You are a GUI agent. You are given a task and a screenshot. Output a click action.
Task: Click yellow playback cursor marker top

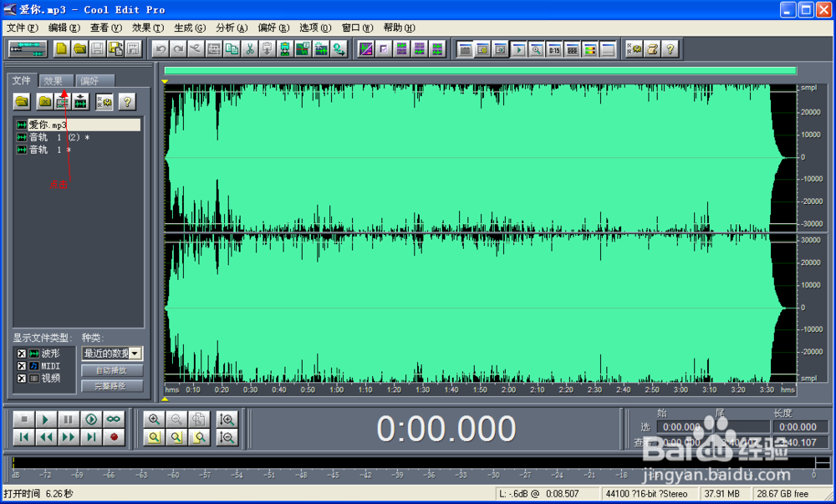point(165,82)
